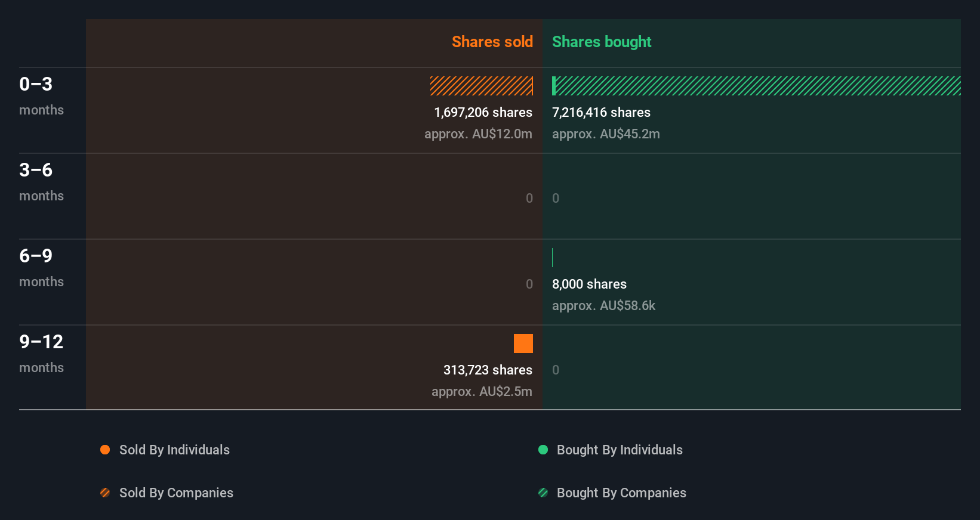The image size is (980, 520).
Task: Click the striped Sold By Companies legend icon
Action: [x=105, y=493]
